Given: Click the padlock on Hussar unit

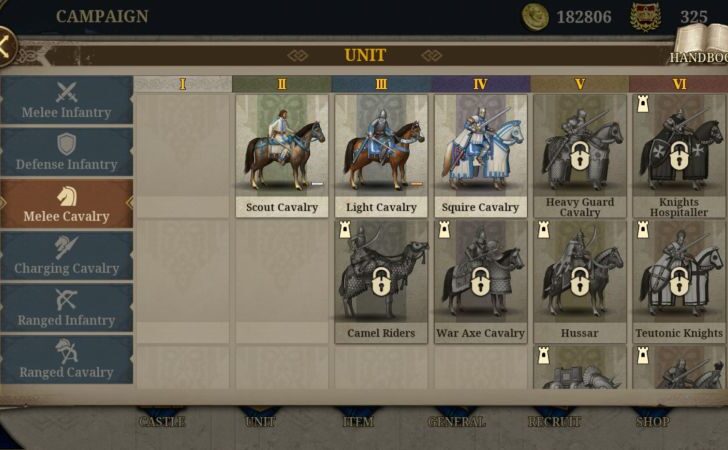Looking at the screenshot, I should (x=579, y=281).
